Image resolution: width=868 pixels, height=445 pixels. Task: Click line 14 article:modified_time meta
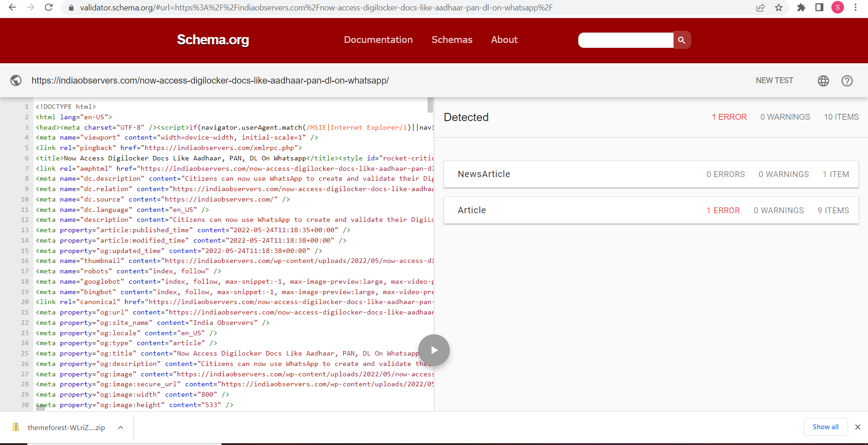pos(191,240)
